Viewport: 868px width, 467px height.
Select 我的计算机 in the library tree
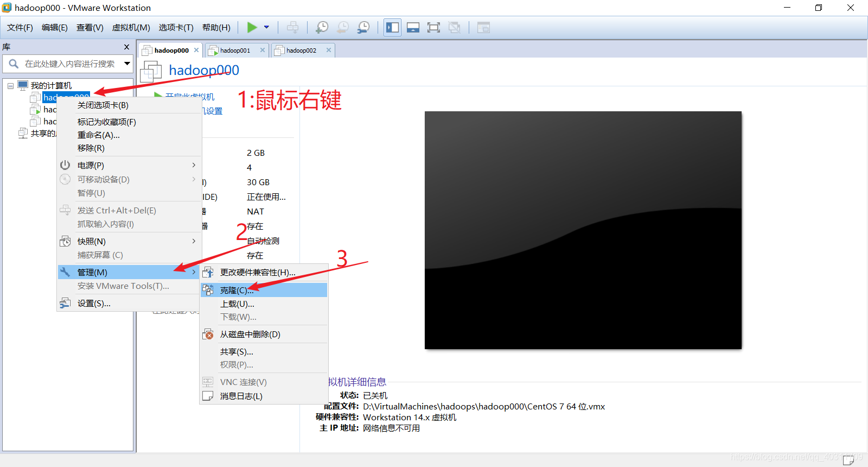(51, 85)
